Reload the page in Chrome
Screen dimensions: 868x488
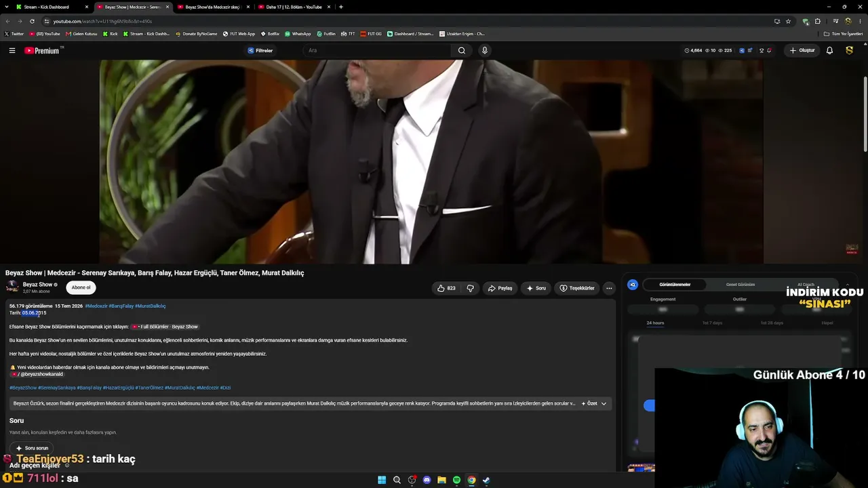click(32, 21)
